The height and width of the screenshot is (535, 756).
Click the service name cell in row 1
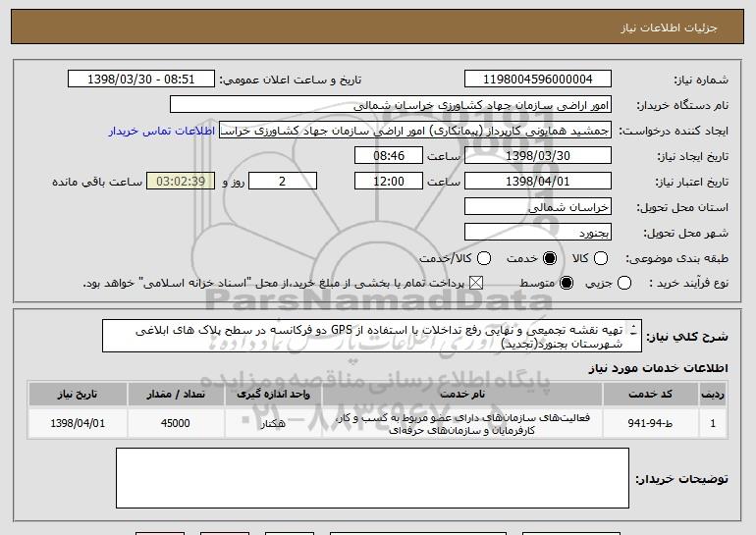[x=461, y=423]
